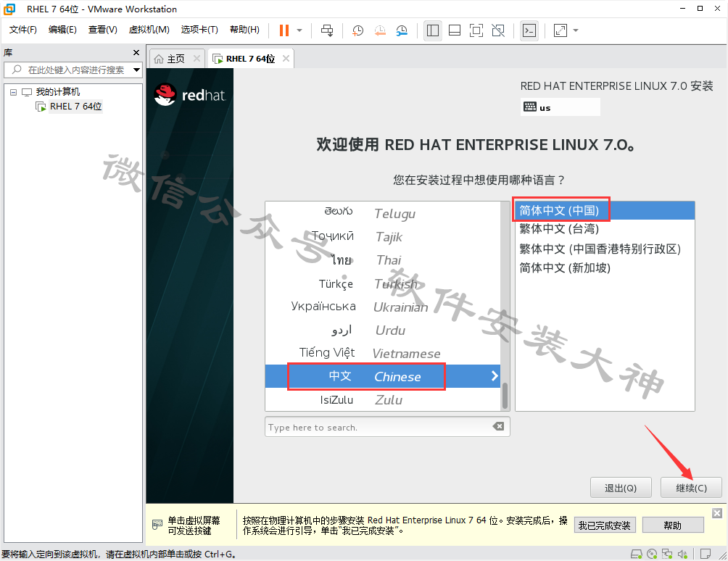The height and width of the screenshot is (561, 728).
Task: Click the arrow on the Chinese row
Action: tap(495, 376)
